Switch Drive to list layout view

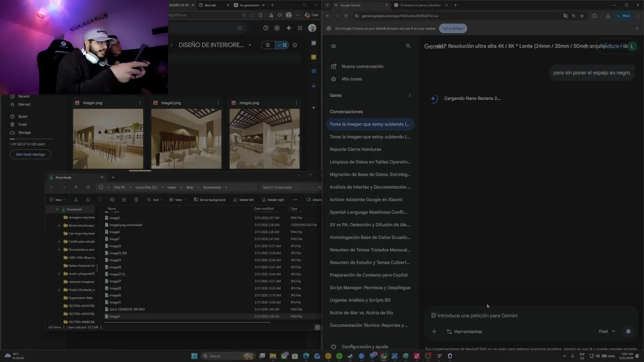pyautogui.click(x=268, y=45)
